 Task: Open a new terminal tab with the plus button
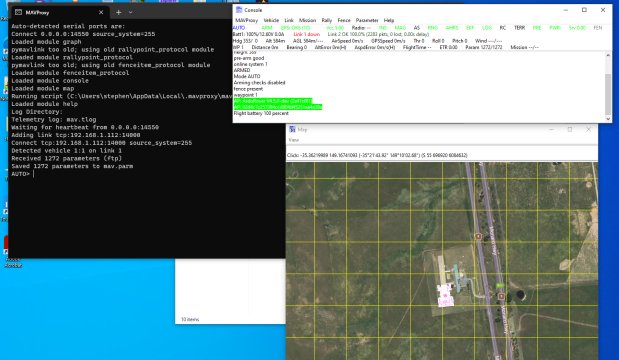tap(118, 12)
